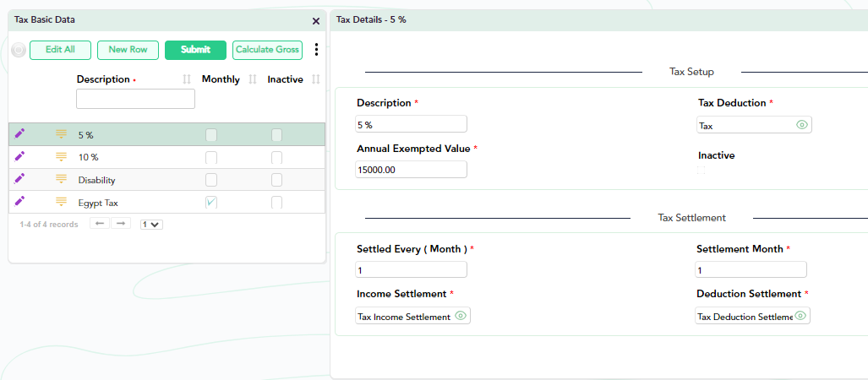Toggle Inactive checkbox for Disability row
Image resolution: width=868 pixels, height=380 pixels.
click(276, 180)
